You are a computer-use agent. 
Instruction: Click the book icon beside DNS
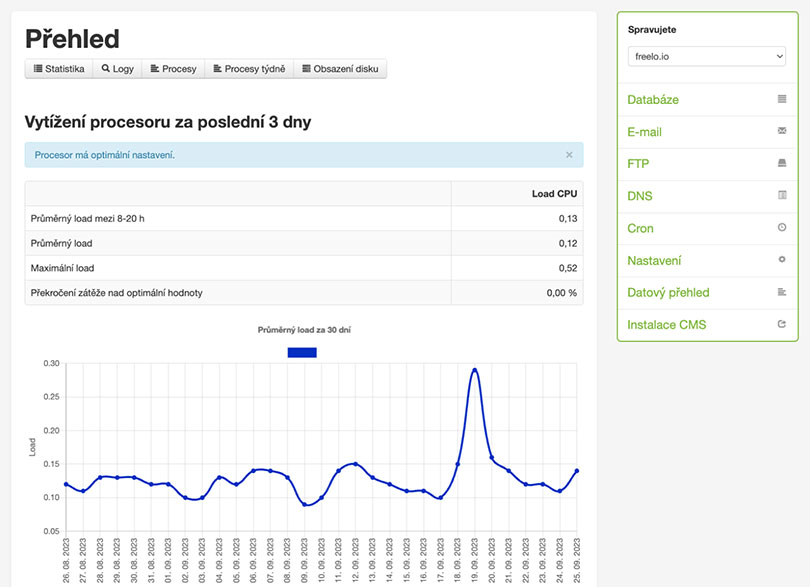[782, 195]
